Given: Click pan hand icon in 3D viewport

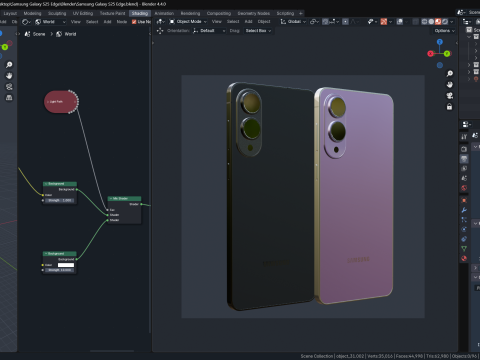Looking at the screenshot, I should pyautogui.click(x=449, y=85).
